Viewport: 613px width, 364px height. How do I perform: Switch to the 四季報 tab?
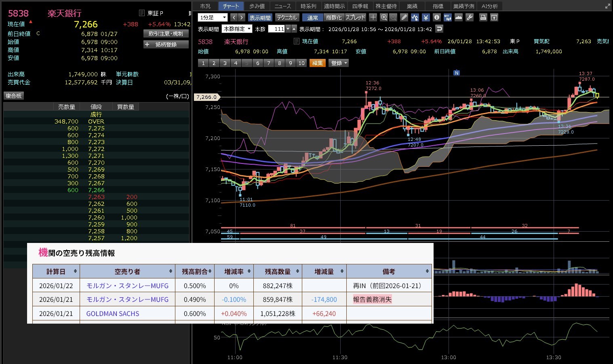coord(360,6)
